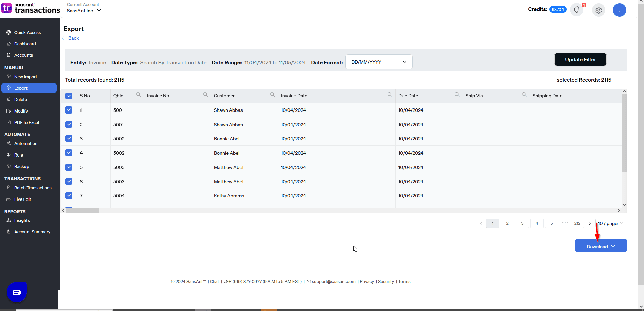Open the user profile avatar J
644x311 pixels.
coord(620,10)
